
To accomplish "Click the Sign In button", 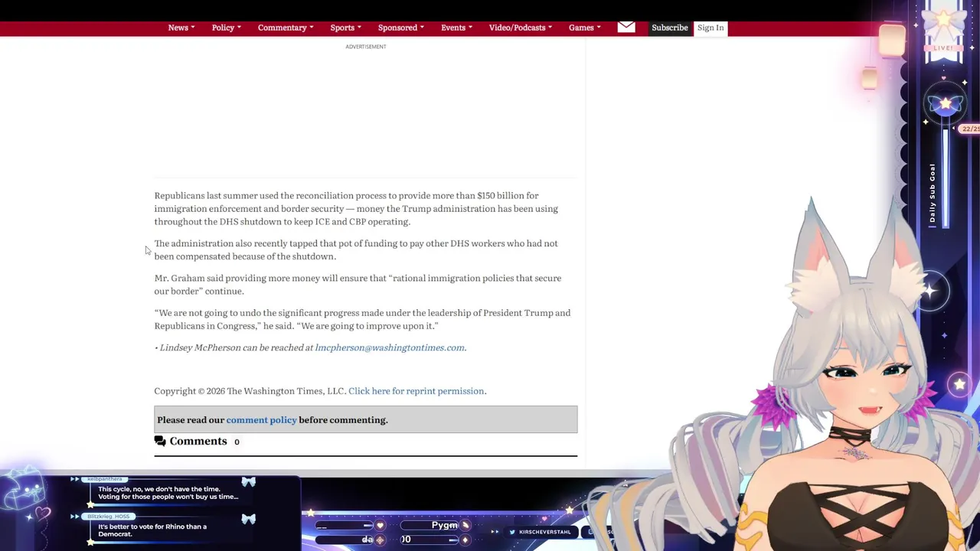I will pyautogui.click(x=710, y=28).
